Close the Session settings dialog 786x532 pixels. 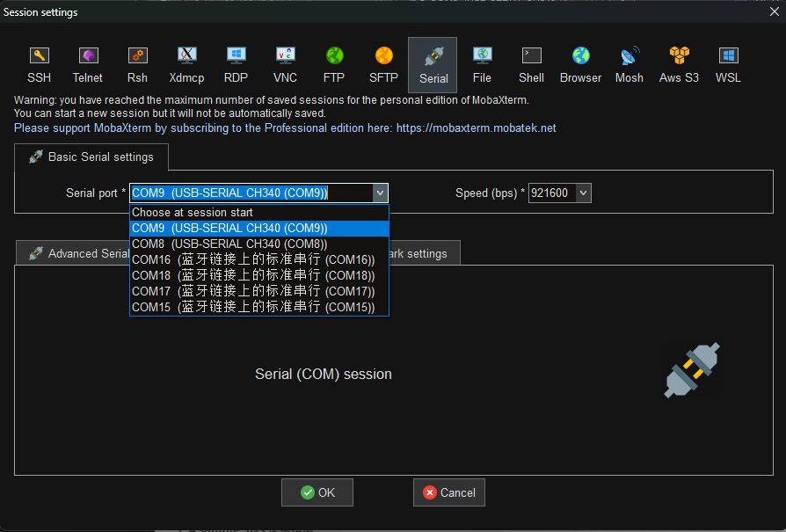[775, 11]
